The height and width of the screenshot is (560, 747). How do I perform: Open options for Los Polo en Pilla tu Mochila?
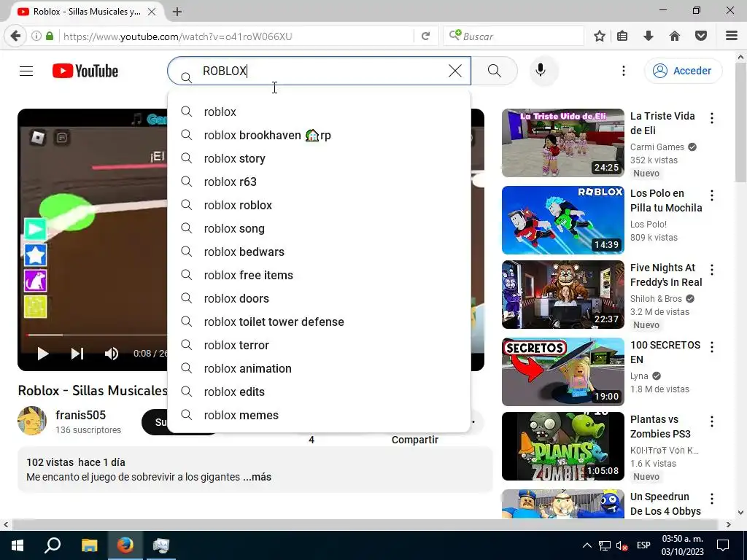712,195
